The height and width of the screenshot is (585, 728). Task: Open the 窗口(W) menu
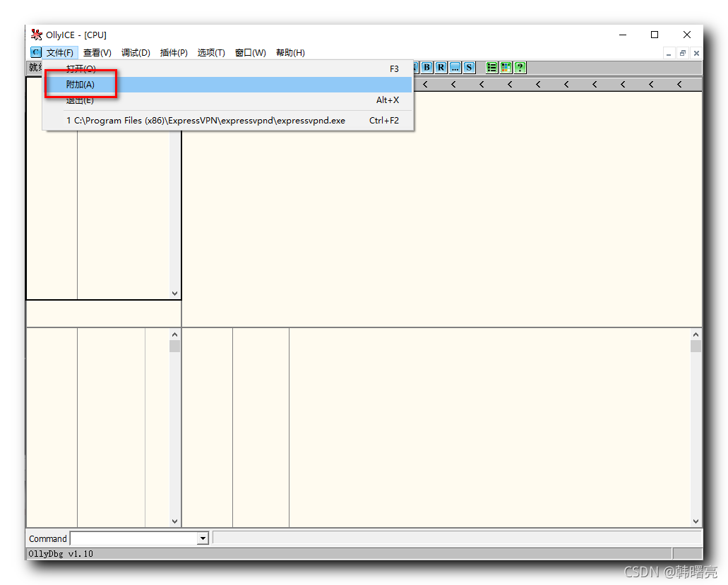pos(250,53)
